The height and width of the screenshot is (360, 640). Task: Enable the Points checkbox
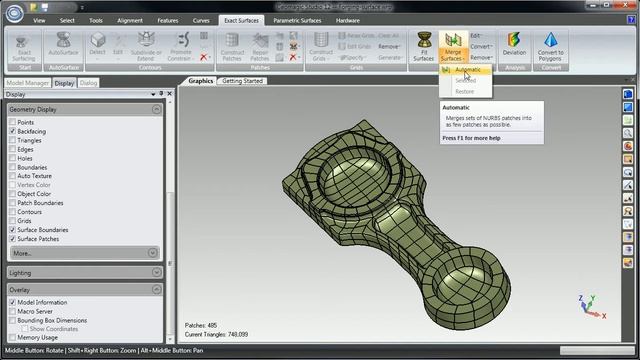tap(13, 122)
